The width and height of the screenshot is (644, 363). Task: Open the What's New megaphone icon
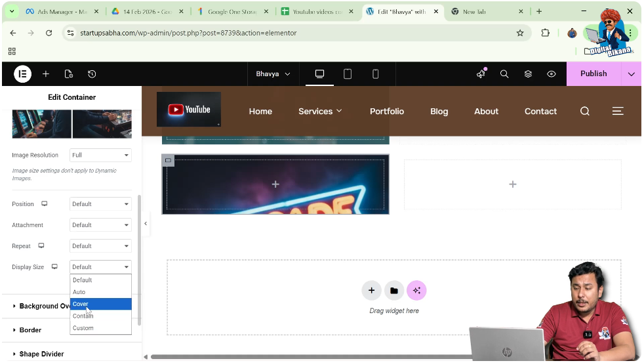point(481,74)
